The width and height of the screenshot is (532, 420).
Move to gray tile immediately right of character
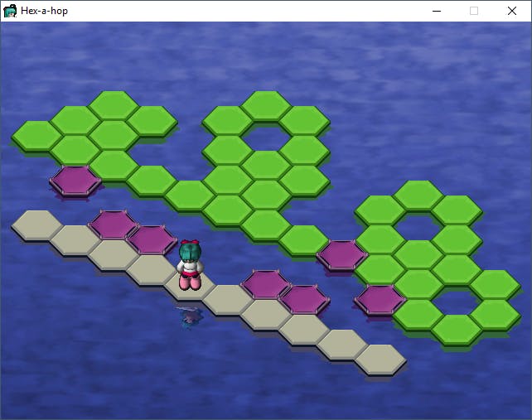[228, 300]
